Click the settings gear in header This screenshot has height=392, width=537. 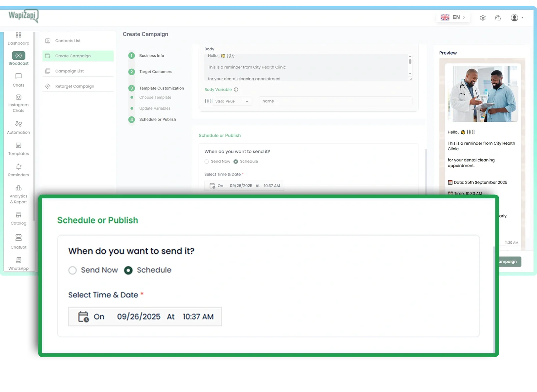pos(483,18)
